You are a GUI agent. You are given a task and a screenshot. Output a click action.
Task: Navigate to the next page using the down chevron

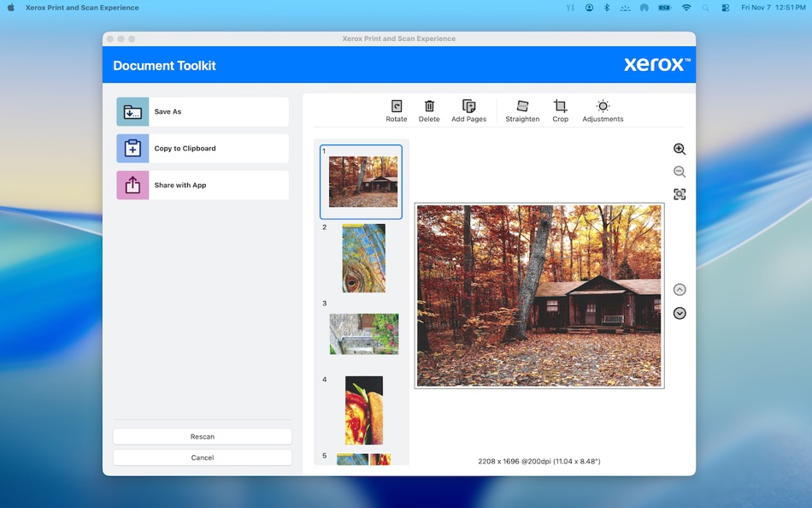point(679,313)
